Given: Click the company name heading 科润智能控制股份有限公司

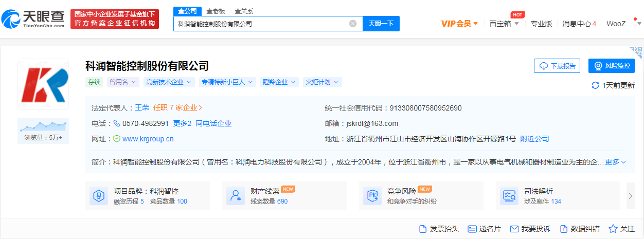Looking at the screenshot, I should pos(147,66).
